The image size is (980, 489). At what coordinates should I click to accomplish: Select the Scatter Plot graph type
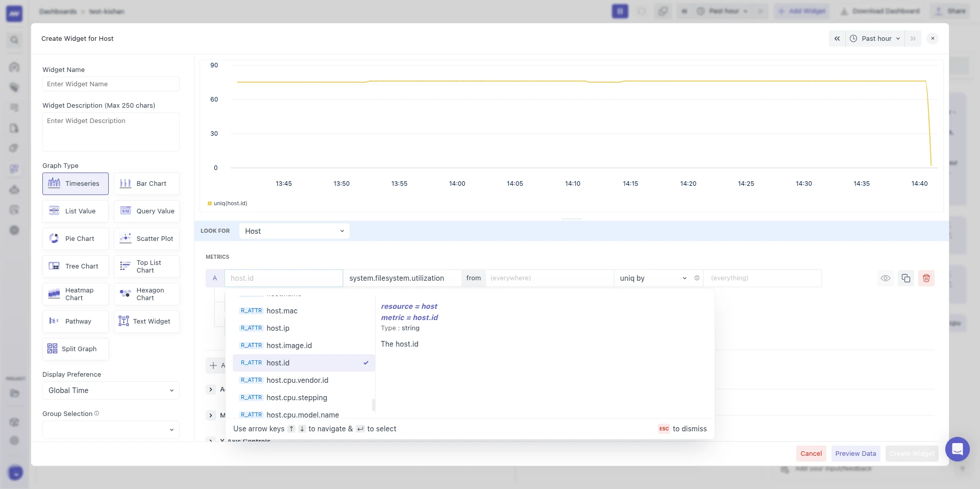coord(146,239)
